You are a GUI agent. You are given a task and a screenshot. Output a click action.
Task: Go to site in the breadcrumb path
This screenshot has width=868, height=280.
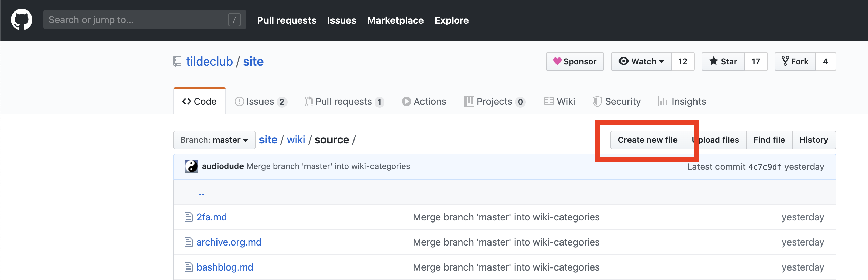coord(268,140)
